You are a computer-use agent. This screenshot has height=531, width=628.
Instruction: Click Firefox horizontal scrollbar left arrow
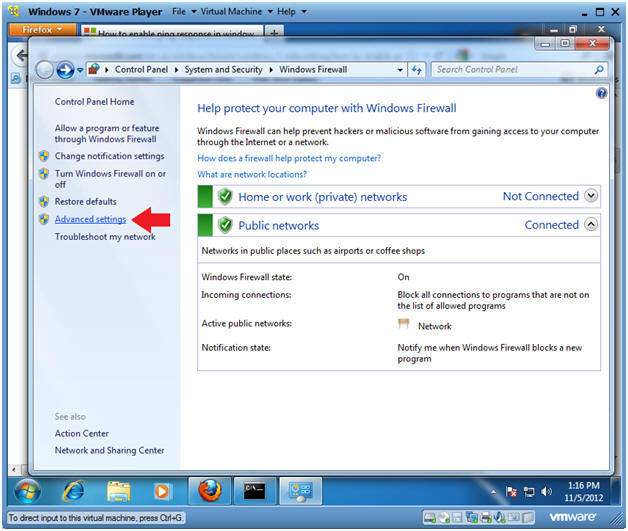tap(14, 469)
